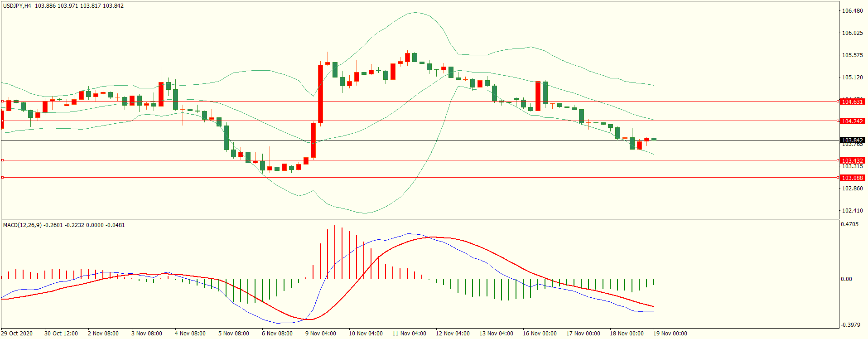The image size is (868, 339).
Task: Click the 16 Nov 00:00 time label
Action: point(540,334)
